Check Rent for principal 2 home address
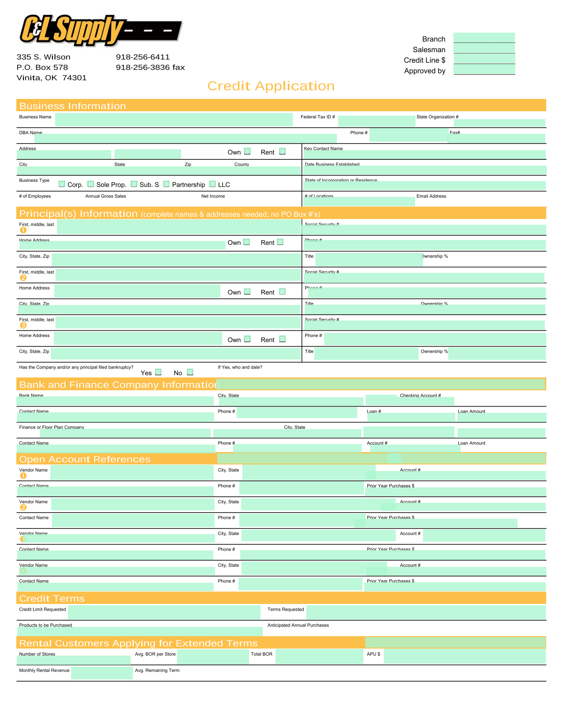This screenshot has width=563, height=728. (283, 291)
